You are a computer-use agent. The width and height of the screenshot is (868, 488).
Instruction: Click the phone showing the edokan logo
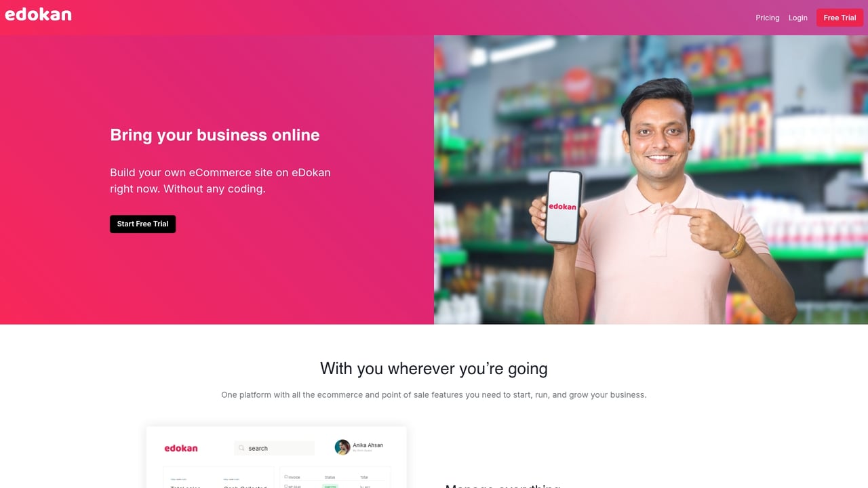coord(564,207)
